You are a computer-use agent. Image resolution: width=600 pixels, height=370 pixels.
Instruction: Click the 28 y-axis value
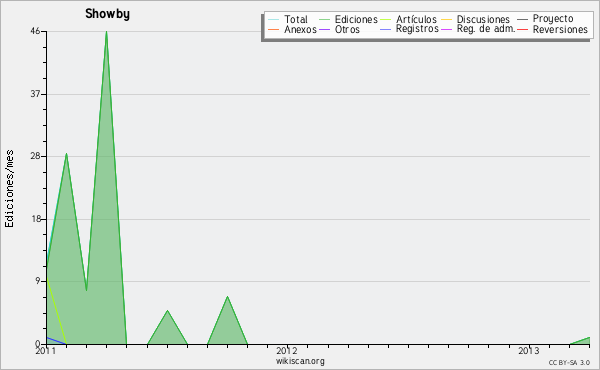pyautogui.click(x=36, y=156)
